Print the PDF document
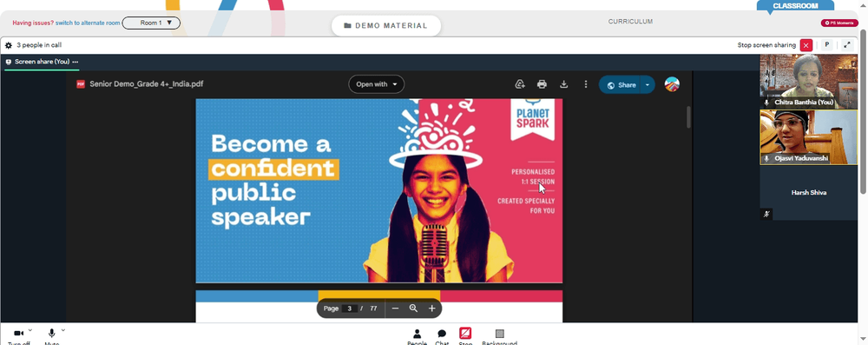Screen dimensions: 868x345 [542, 84]
